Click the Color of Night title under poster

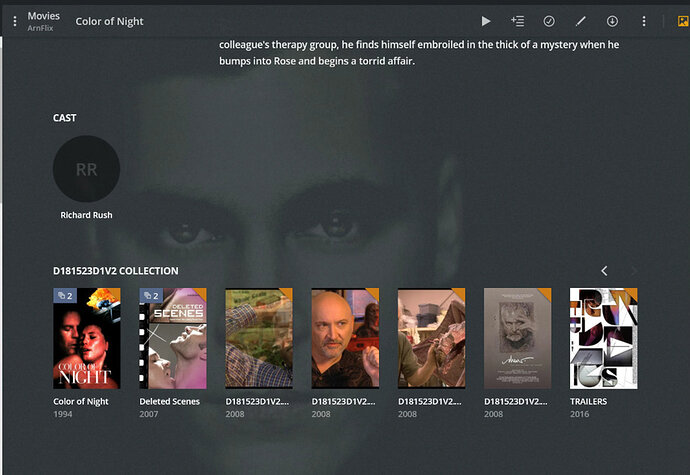(x=81, y=401)
